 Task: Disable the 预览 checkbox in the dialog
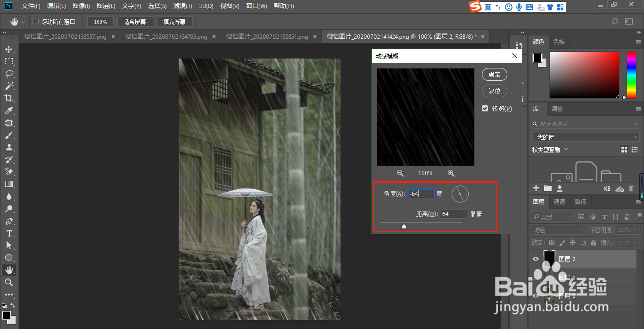click(x=485, y=108)
